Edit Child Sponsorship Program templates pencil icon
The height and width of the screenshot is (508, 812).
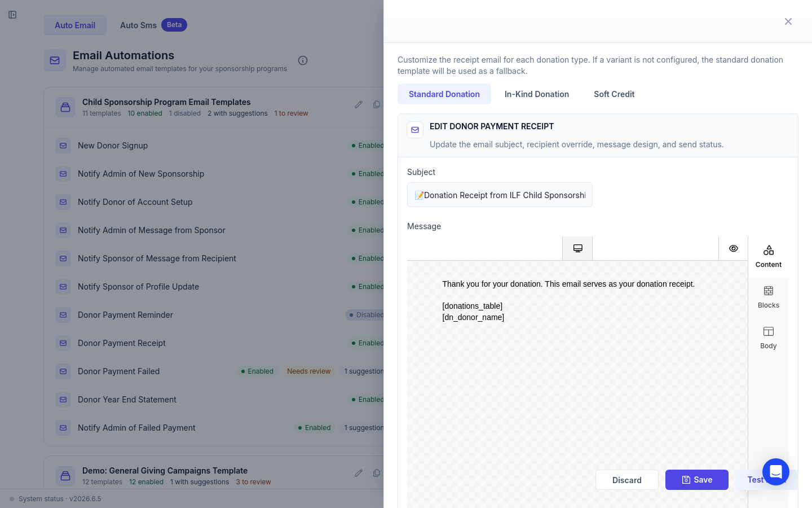(359, 104)
